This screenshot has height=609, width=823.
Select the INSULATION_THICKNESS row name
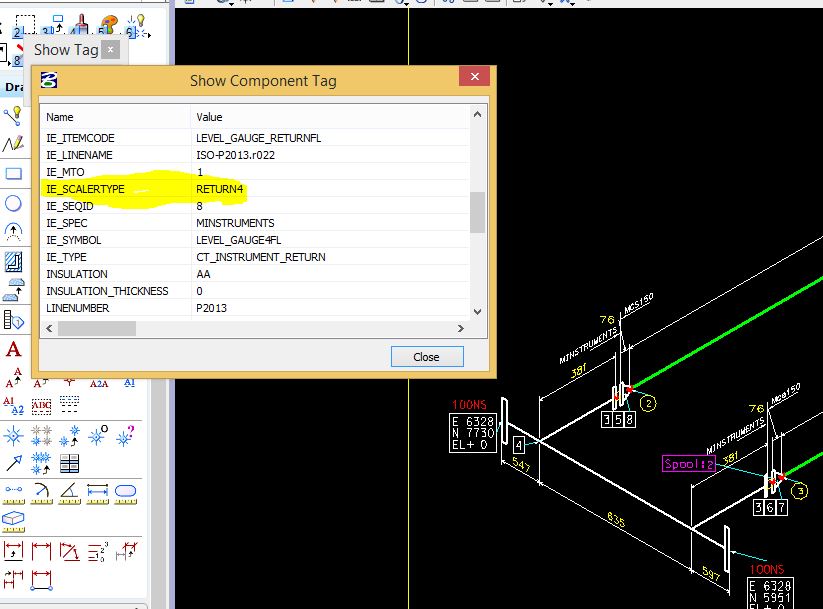[107, 291]
